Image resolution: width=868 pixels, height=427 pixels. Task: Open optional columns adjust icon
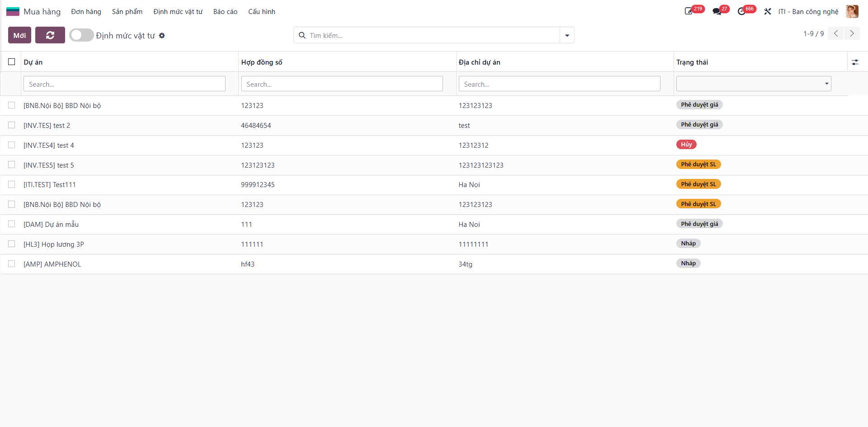855,62
